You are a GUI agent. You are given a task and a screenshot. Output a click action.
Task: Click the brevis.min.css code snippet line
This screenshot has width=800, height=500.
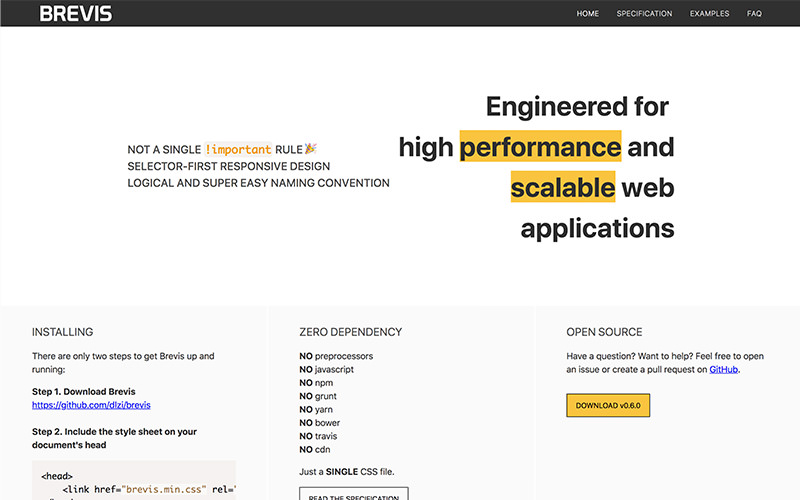click(149, 489)
